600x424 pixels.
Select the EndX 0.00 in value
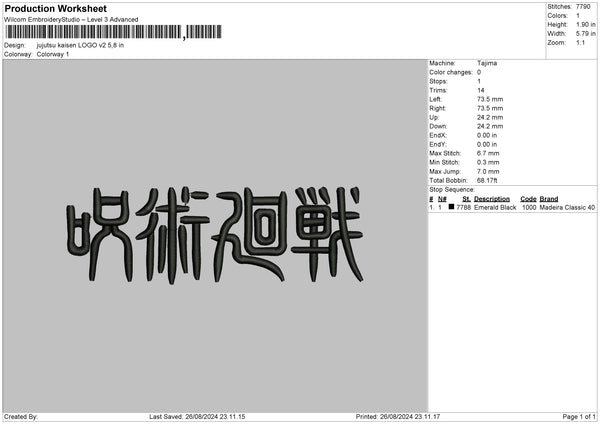pyautogui.click(x=487, y=135)
